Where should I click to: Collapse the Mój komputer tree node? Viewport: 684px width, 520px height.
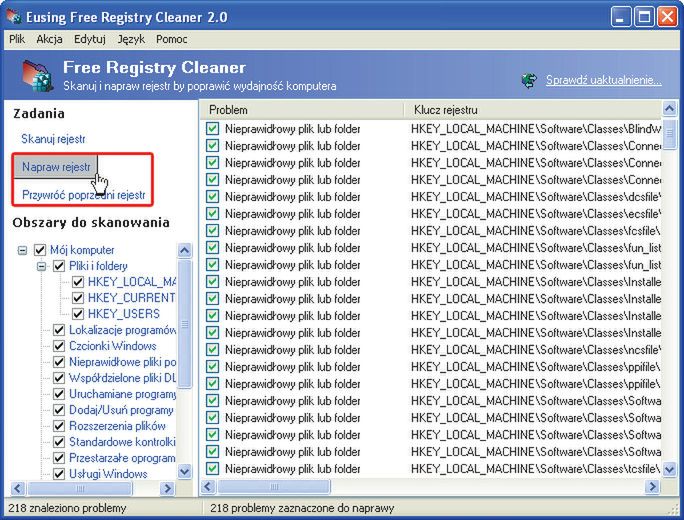[x=22, y=250]
